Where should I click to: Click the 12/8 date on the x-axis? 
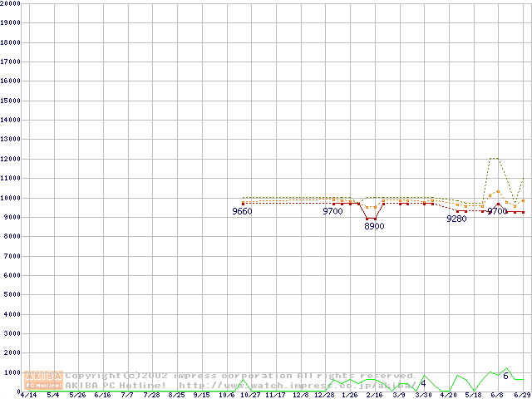click(300, 396)
